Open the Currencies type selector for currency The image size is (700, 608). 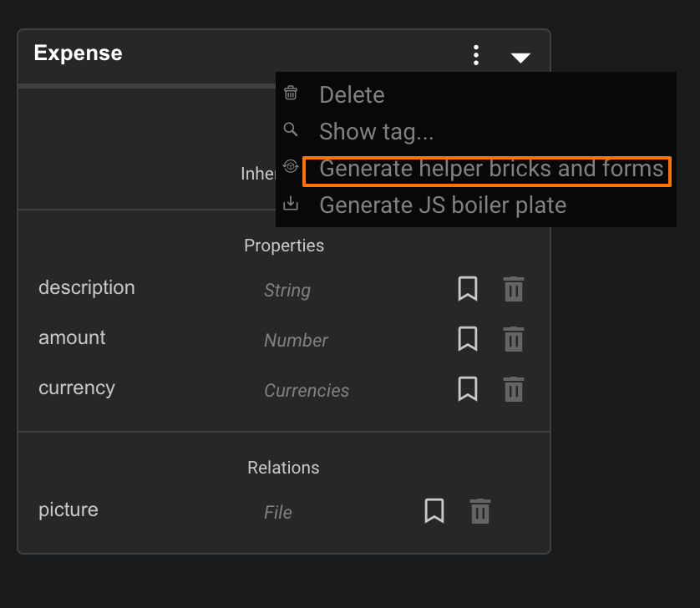tap(307, 390)
